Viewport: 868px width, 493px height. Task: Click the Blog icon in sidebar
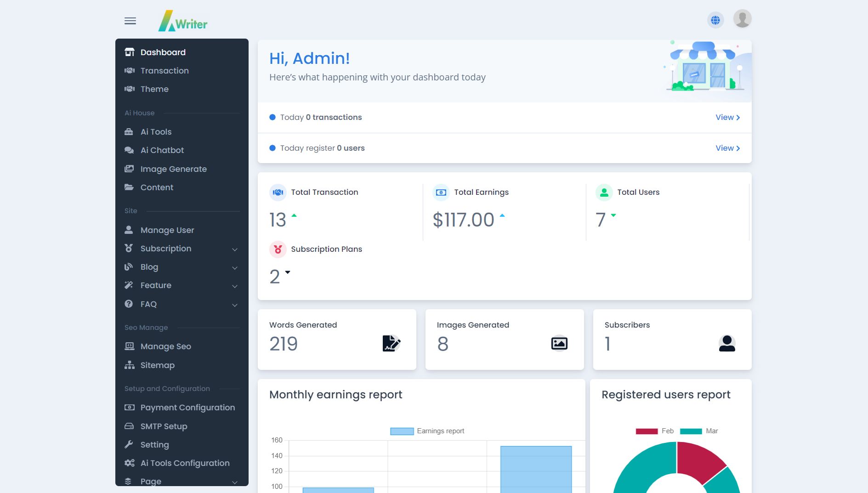(x=129, y=267)
